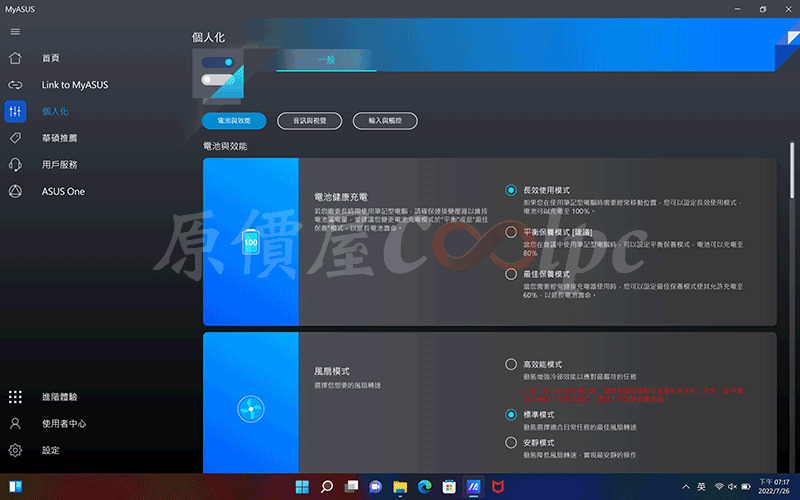Viewport: 800px width, 500px height.
Task: Open ASUS One sidebar item
Action: pos(63,191)
